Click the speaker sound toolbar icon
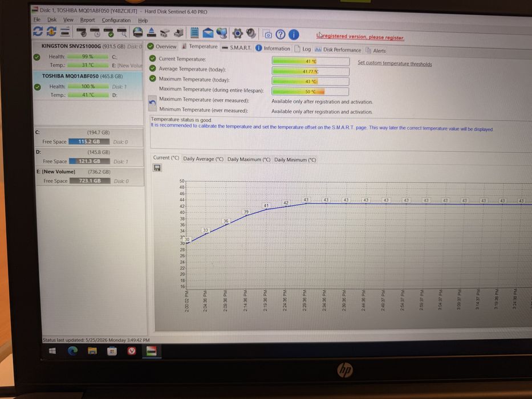Viewport: 532px width, 399px height. point(251,33)
